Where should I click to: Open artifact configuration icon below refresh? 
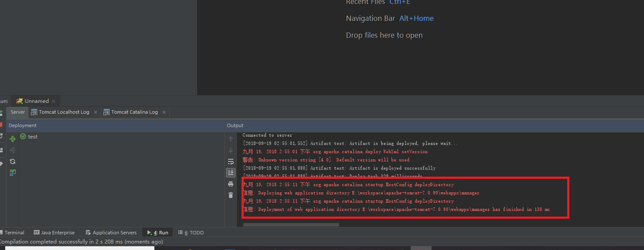[13, 173]
